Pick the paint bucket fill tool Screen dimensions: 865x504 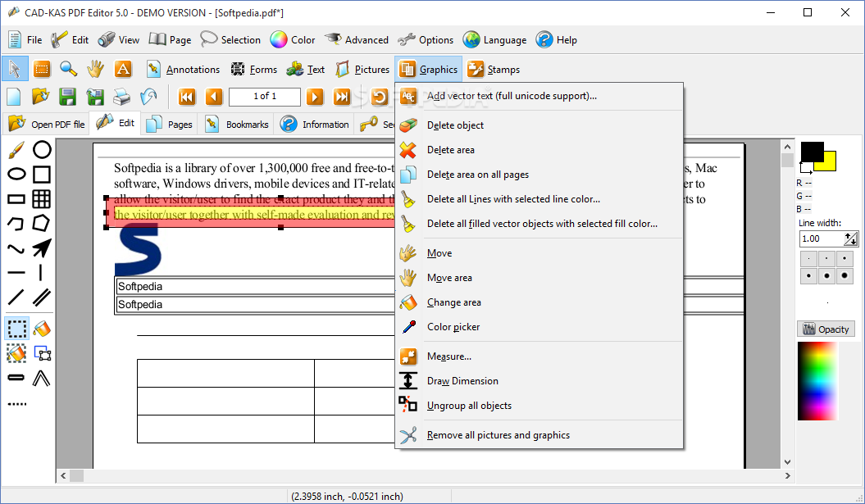tap(42, 328)
